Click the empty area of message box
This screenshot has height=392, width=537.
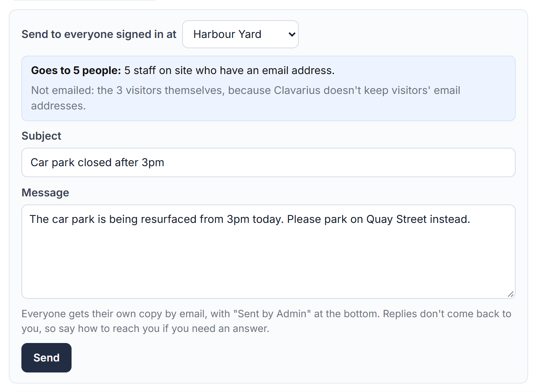268,263
